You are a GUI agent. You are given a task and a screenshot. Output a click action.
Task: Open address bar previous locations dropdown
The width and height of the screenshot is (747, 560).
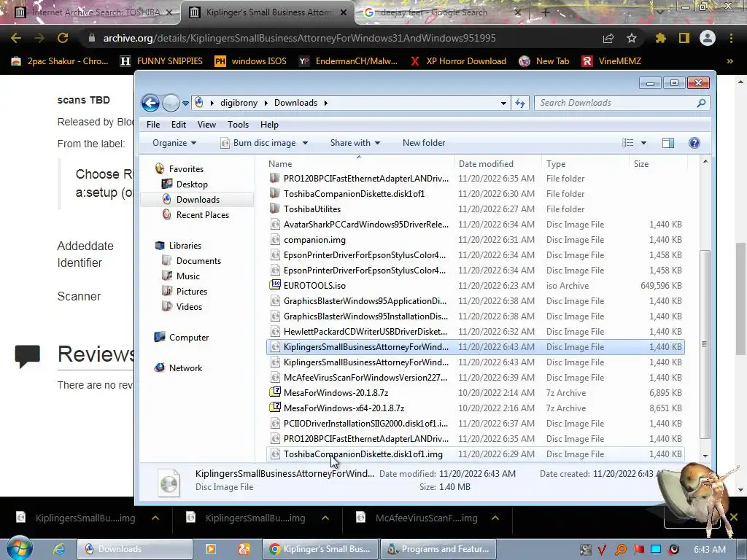[503, 103]
